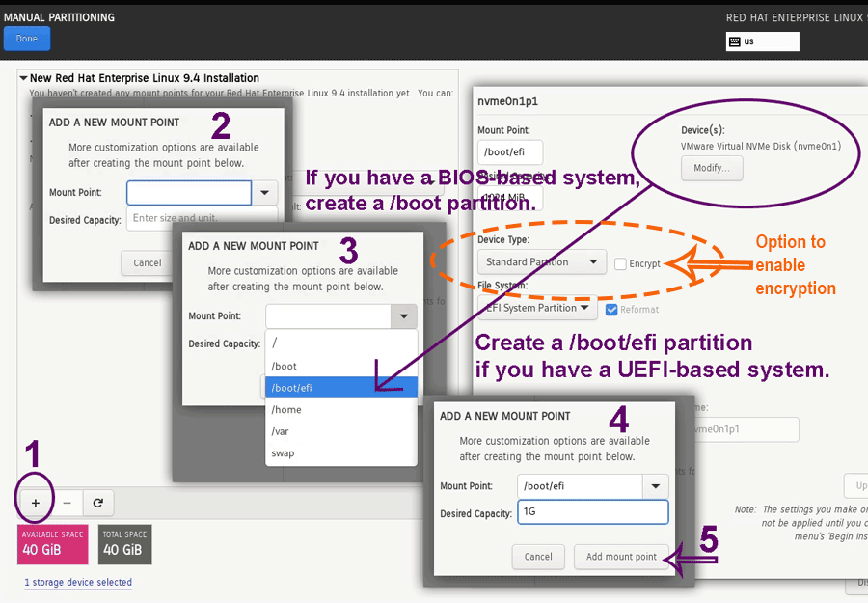Click the nvme0n1p1 partition title

click(x=507, y=101)
